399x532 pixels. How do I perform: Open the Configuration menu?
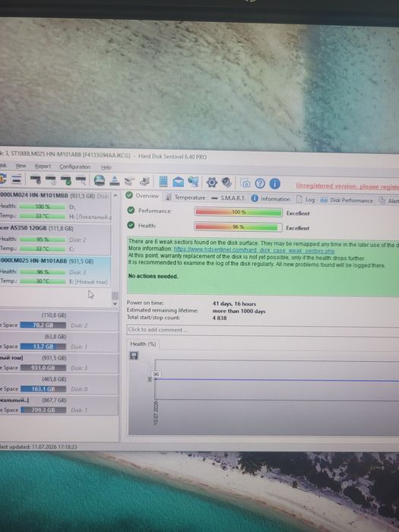[x=75, y=167]
